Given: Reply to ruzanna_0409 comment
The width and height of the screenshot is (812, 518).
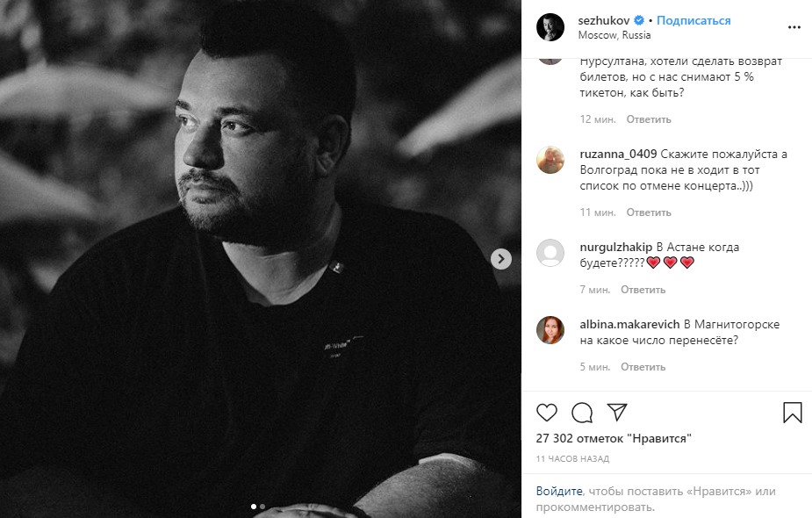Looking at the screenshot, I should 649,212.
